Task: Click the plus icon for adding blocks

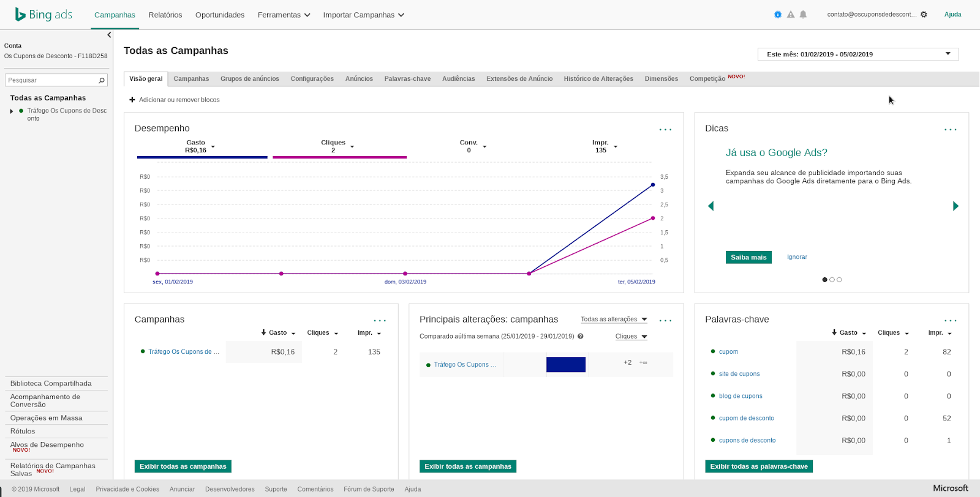Action: pos(132,100)
